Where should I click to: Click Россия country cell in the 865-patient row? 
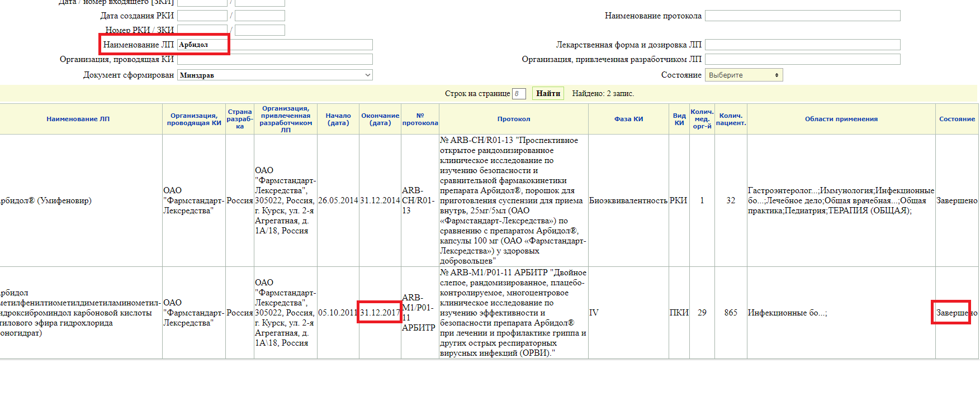(240, 313)
